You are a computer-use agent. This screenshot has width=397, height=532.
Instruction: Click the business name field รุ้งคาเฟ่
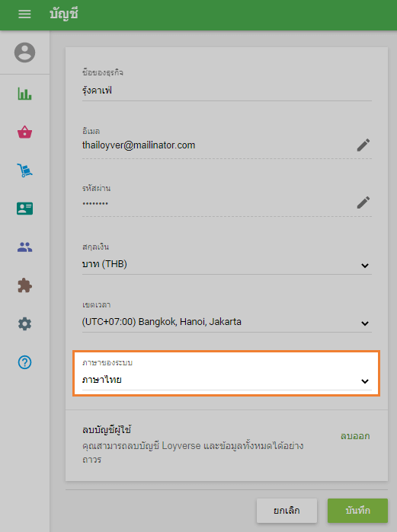click(227, 91)
